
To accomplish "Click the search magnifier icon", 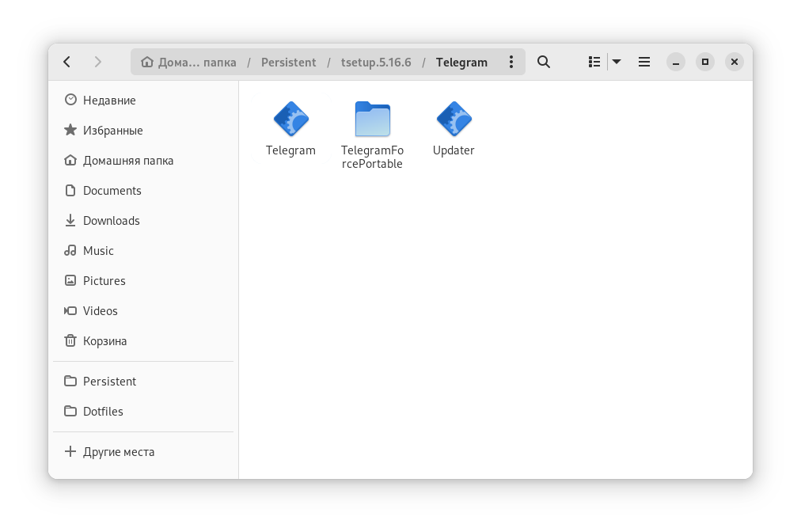I will click(x=544, y=62).
